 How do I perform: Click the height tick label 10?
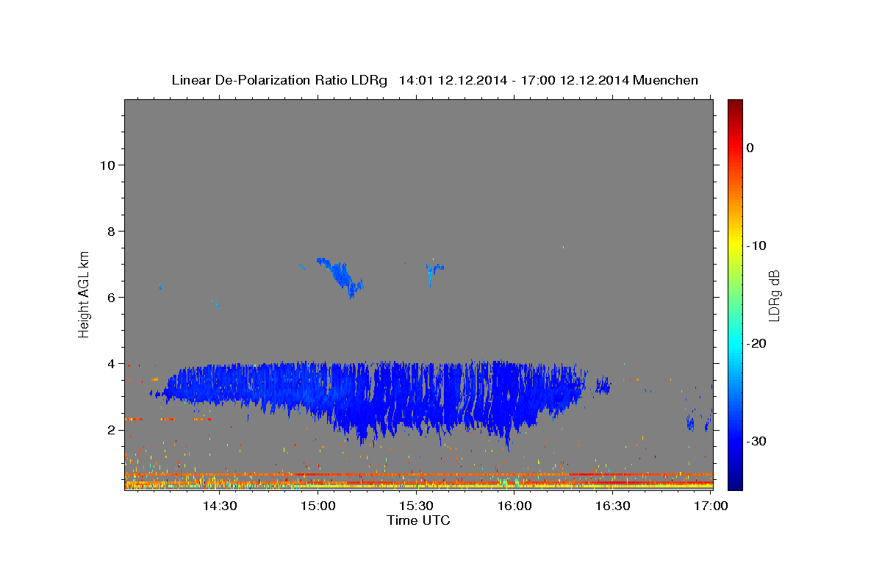[x=107, y=165]
